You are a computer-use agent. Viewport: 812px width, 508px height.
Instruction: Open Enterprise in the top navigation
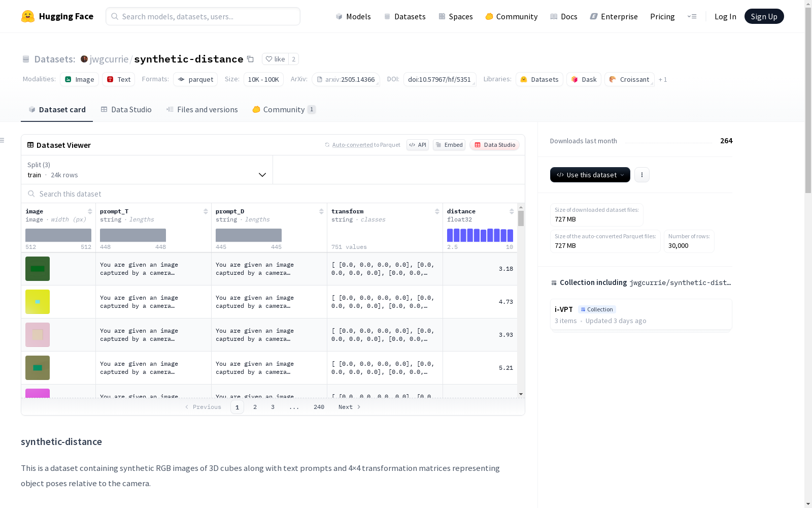point(614,16)
